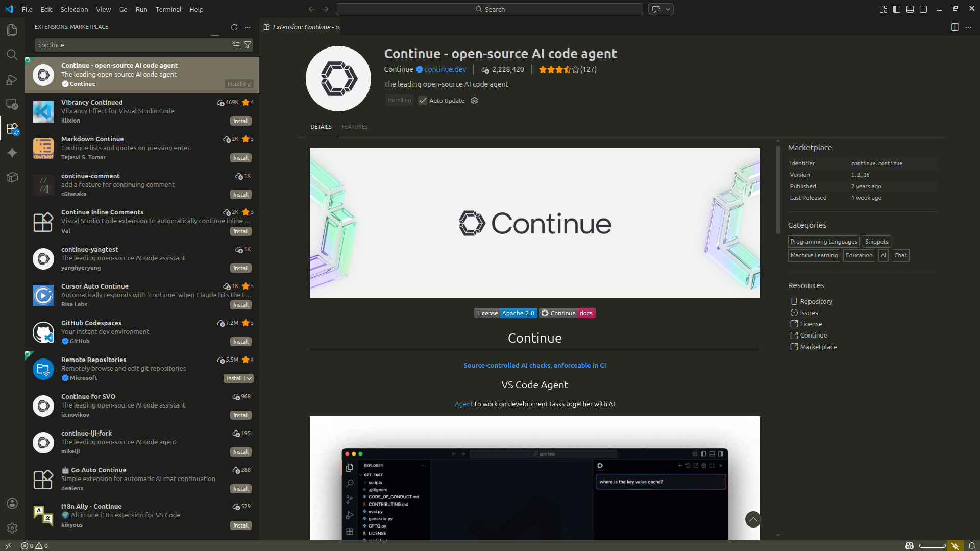Switch to Features tab

tap(355, 127)
